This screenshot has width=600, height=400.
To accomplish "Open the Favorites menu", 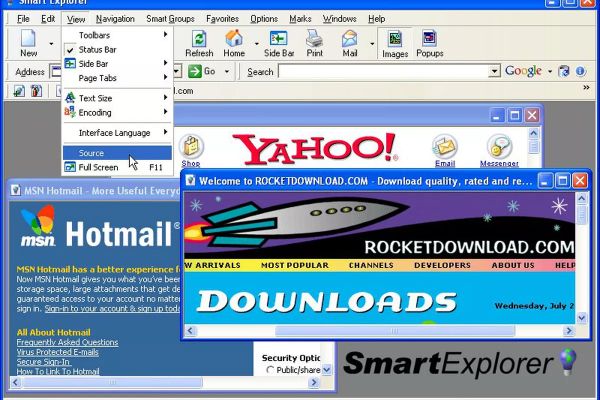I will tap(222, 19).
